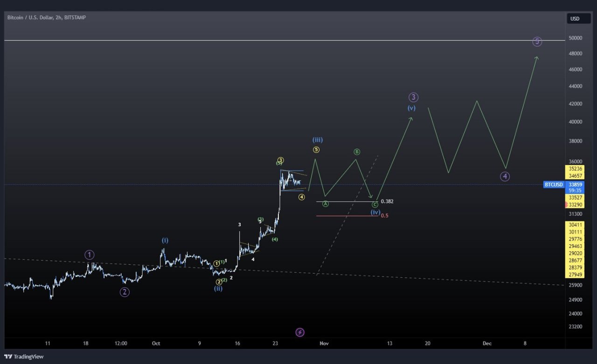Screen dimensions: 597x364
Task: Select purple circled wave 5 label
Action: pyautogui.click(x=537, y=41)
